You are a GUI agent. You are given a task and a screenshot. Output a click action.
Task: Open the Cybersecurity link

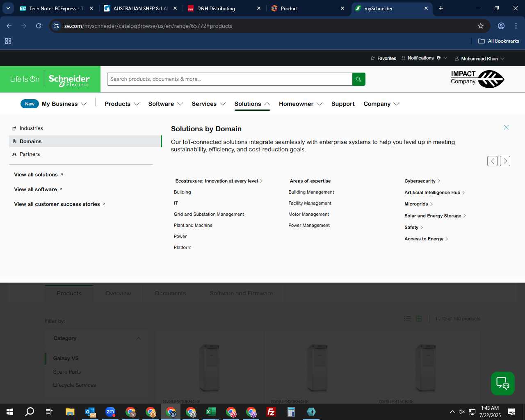pos(422,181)
